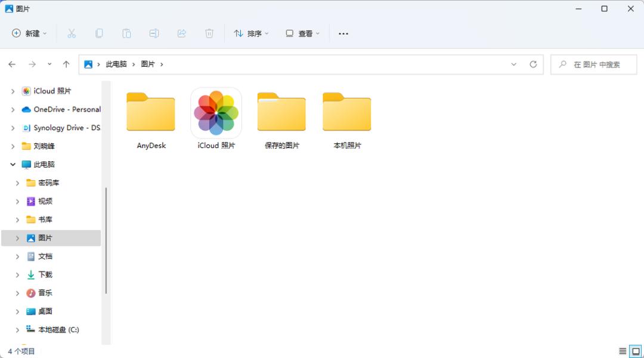This screenshot has height=358, width=644.
Task: Open address bar history dropdown arrow
Action: pos(514,64)
